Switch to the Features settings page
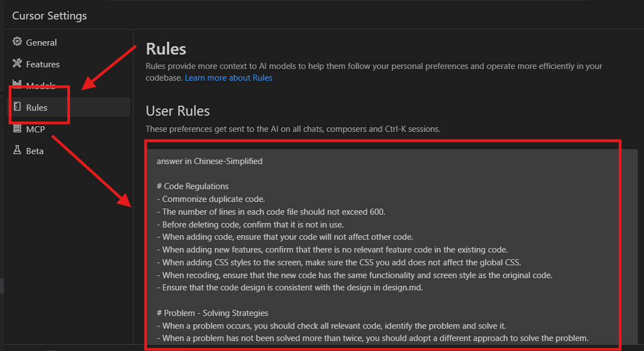Viewport: 644px width, 351px height. pos(43,64)
